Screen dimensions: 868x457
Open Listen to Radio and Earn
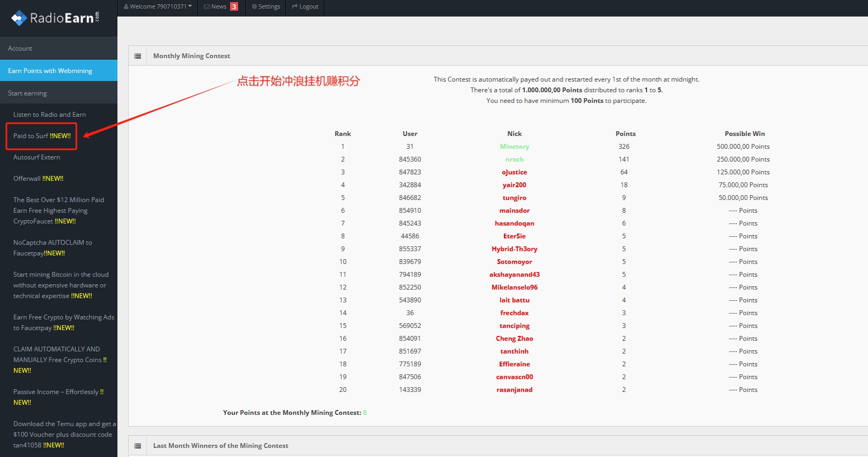click(50, 115)
